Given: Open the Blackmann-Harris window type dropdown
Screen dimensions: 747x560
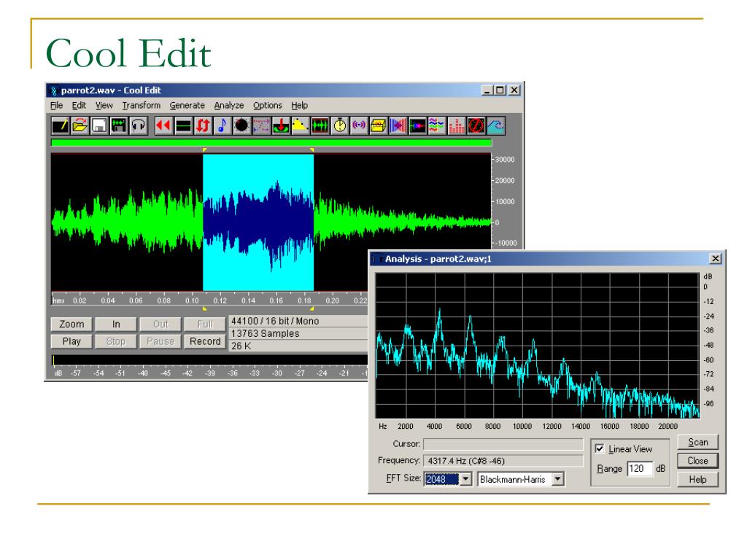Looking at the screenshot, I should click(x=558, y=478).
